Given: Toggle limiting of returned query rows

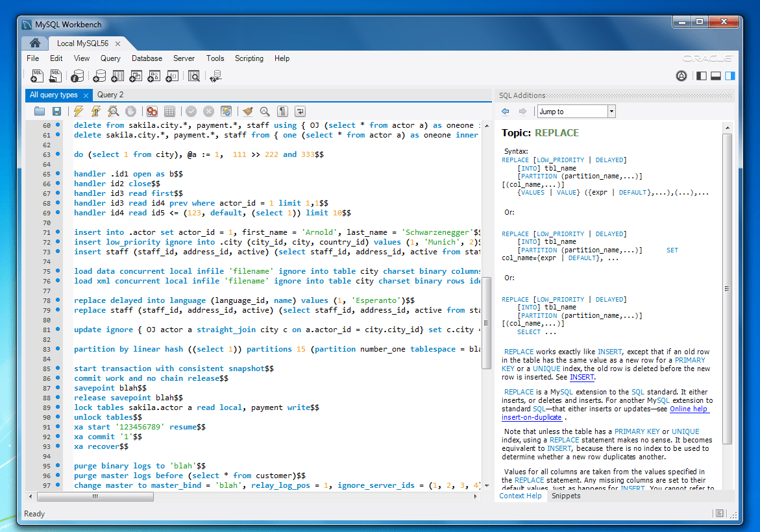Looking at the screenshot, I should pos(170,111).
